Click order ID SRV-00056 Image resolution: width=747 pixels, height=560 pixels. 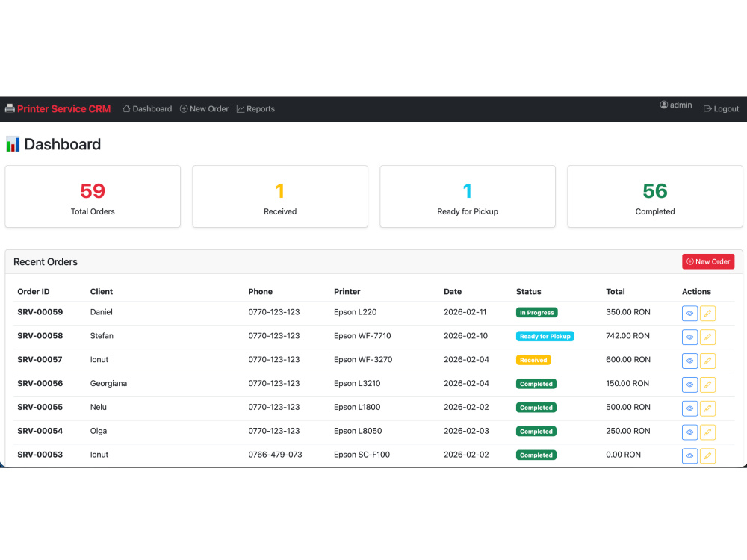pyautogui.click(x=40, y=383)
